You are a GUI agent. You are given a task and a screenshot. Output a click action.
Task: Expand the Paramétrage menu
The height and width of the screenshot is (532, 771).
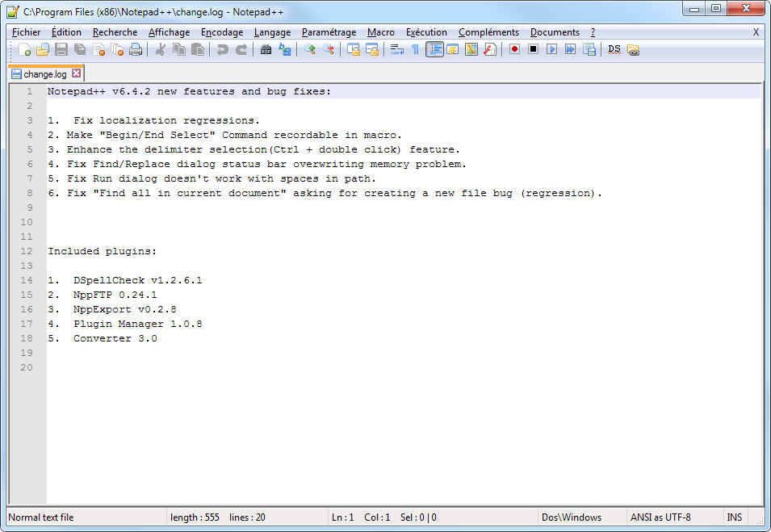point(329,32)
